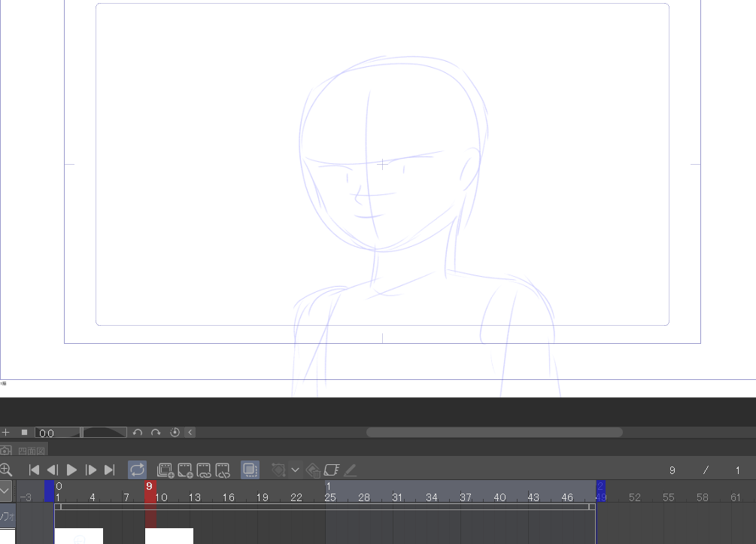The height and width of the screenshot is (544, 756).
Task: Click the delete onion skin settings icon
Action: (x=312, y=470)
